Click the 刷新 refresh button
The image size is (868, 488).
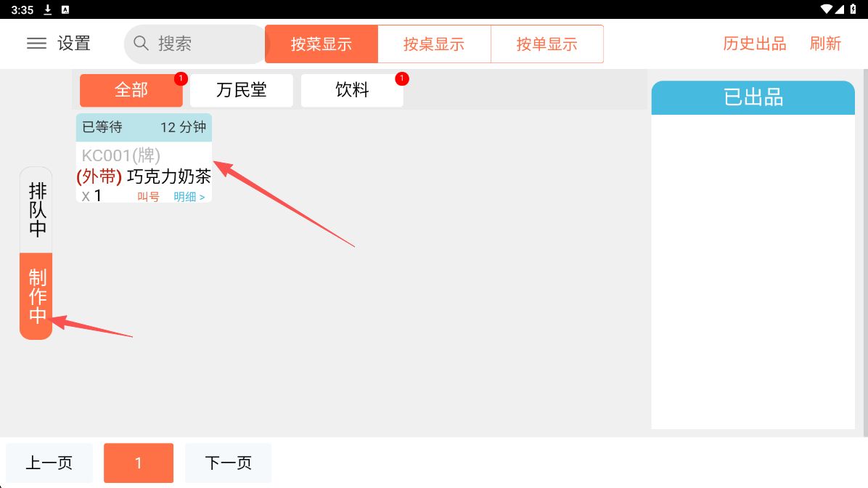[825, 44]
